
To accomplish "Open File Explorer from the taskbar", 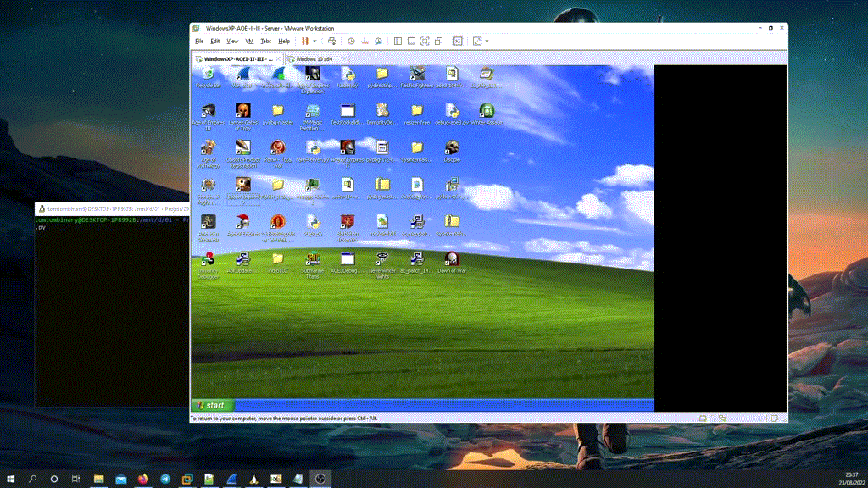I will [99, 479].
